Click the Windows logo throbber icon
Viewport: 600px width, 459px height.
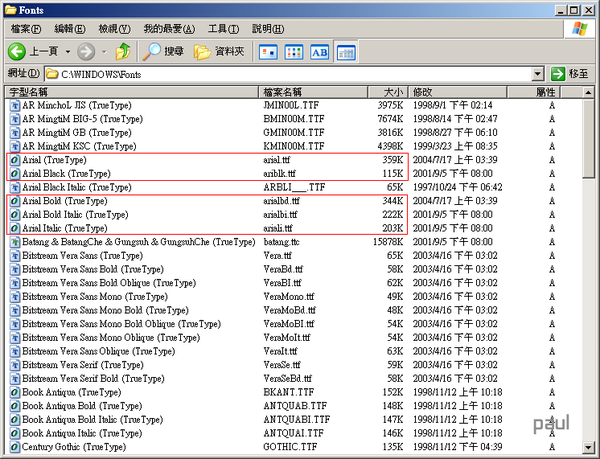[579, 29]
